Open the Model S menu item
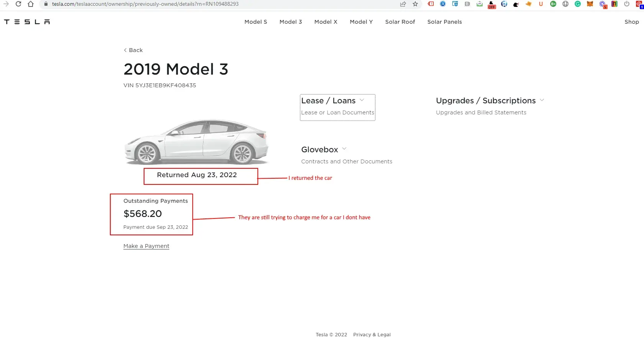This screenshot has height=352, width=644. point(256,22)
